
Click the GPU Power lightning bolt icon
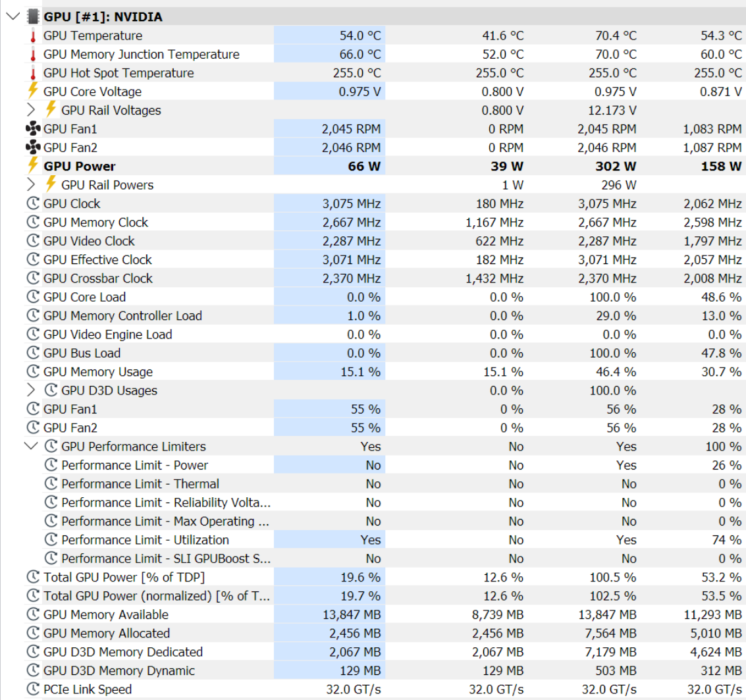(x=33, y=166)
